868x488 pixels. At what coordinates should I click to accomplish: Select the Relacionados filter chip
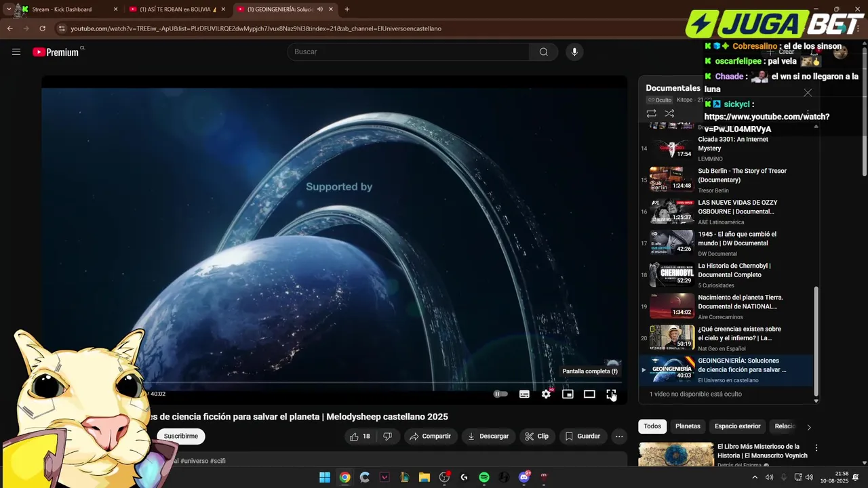tap(785, 426)
